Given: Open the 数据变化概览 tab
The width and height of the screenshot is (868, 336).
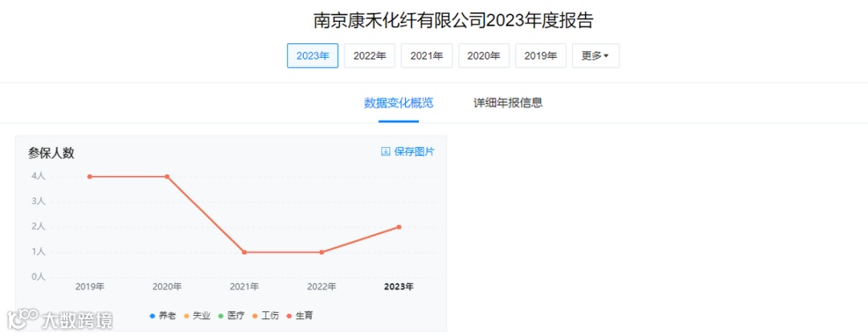Looking at the screenshot, I should (399, 103).
